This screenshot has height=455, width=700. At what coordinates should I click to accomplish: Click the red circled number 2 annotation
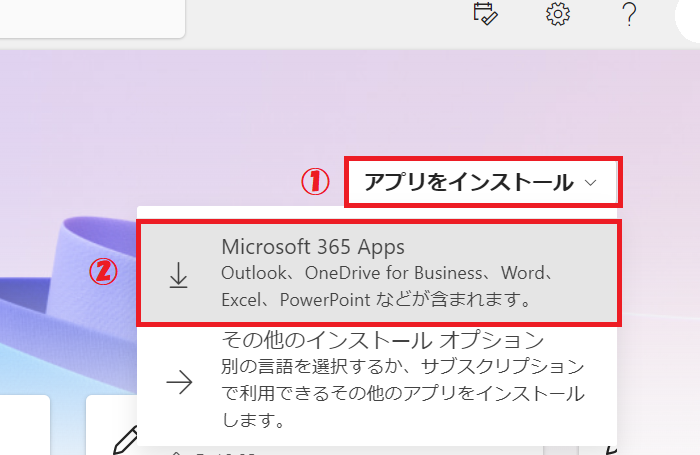(105, 271)
